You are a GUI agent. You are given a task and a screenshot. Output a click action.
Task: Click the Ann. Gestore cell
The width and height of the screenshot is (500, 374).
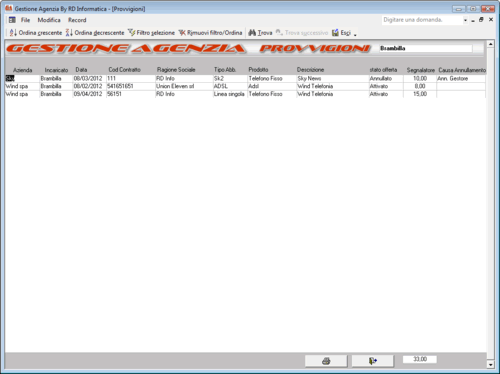(461, 78)
